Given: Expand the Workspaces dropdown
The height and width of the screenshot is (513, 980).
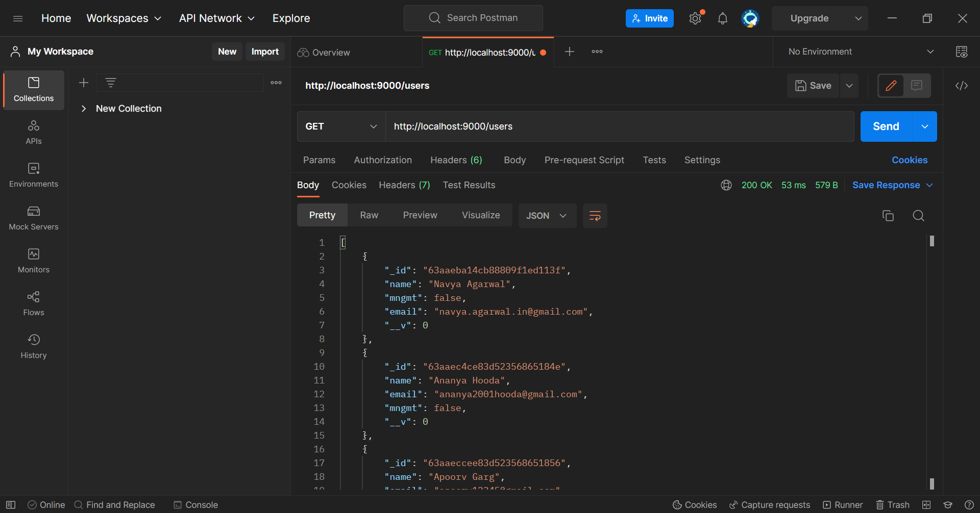Looking at the screenshot, I should (124, 18).
